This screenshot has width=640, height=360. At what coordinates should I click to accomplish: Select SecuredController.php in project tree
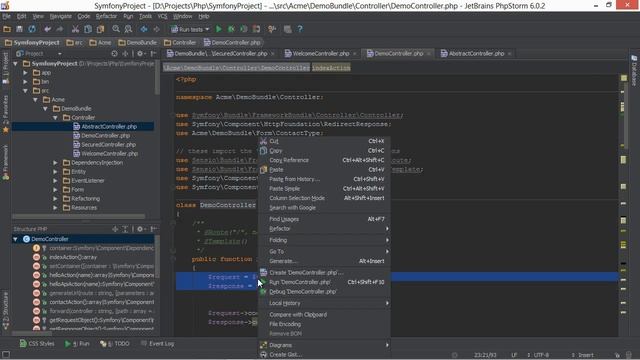[109, 144]
